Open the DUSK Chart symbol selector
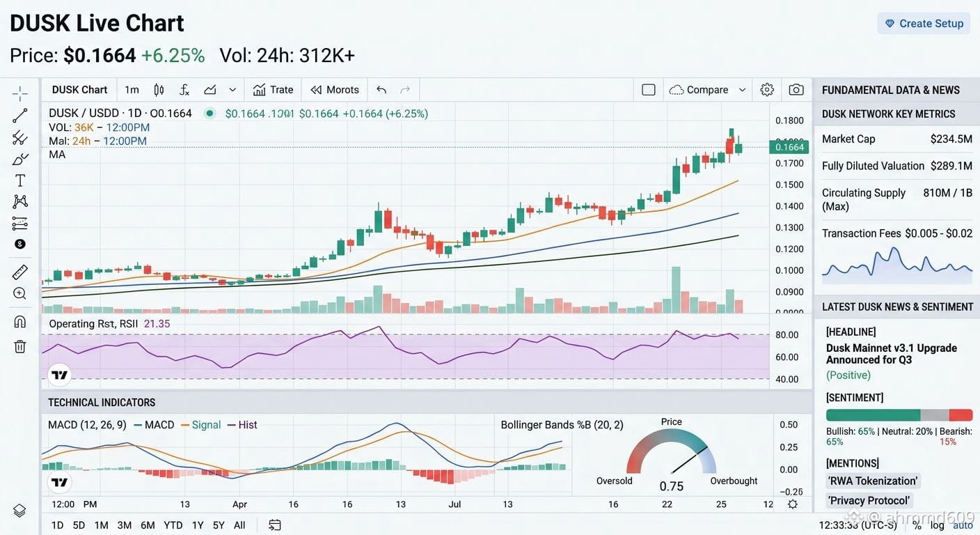Image resolution: width=980 pixels, height=535 pixels. (80, 90)
